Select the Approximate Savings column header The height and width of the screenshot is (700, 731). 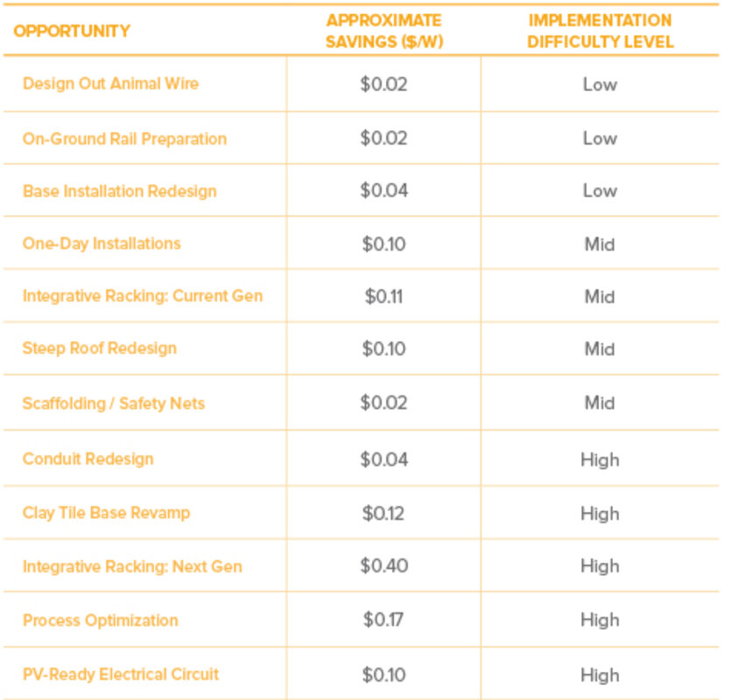[x=383, y=31]
